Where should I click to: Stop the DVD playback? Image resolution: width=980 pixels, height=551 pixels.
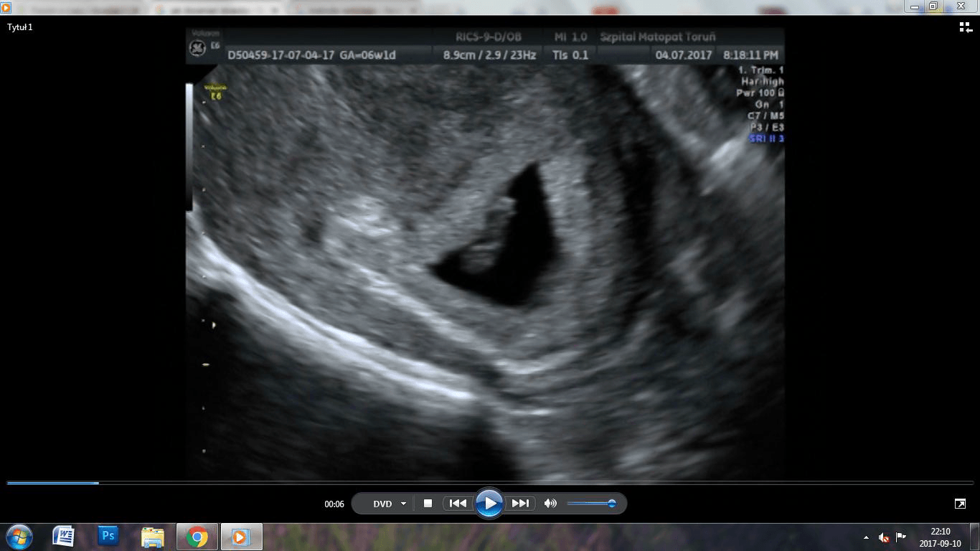[428, 504]
